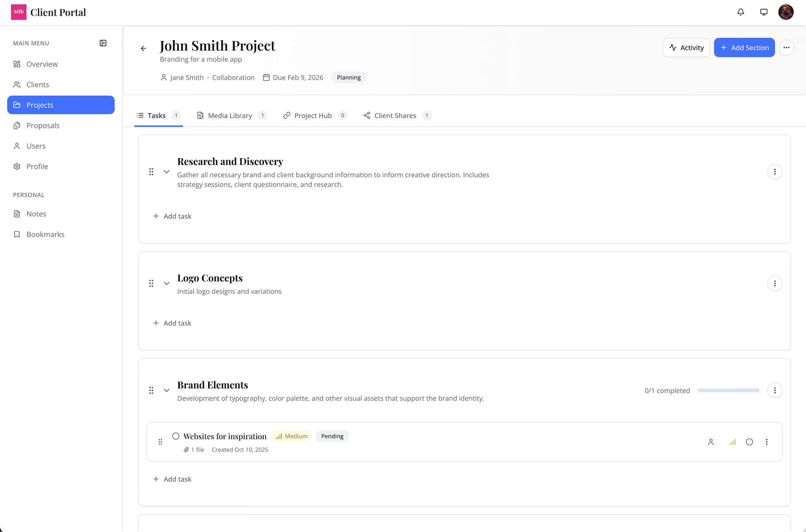This screenshot has width=806, height=532.
Task: Open Proposals in the main menu
Action: (43, 125)
